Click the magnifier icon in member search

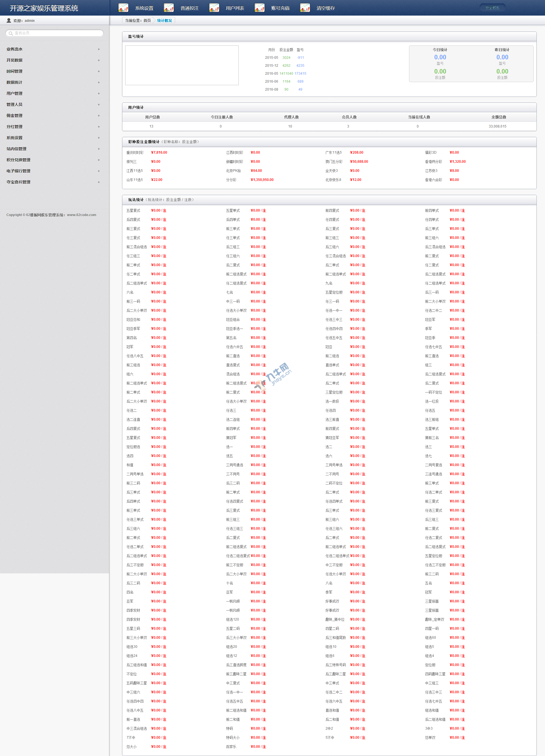(11, 33)
